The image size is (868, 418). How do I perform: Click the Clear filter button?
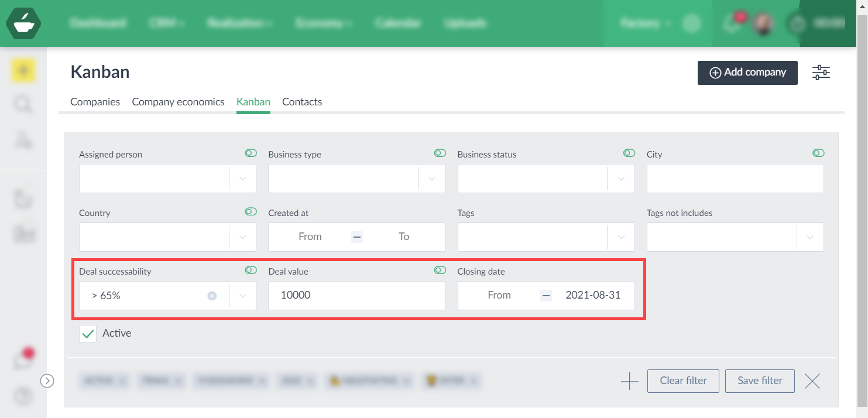coord(683,381)
